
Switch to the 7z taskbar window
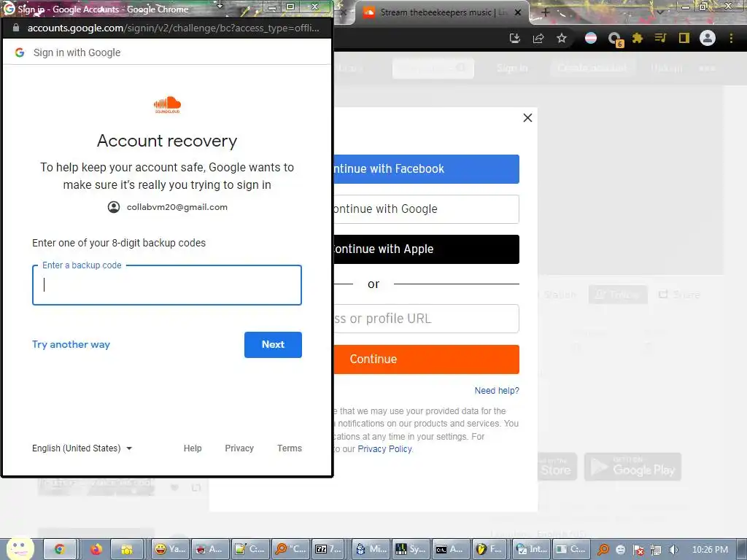(x=329, y=550)
